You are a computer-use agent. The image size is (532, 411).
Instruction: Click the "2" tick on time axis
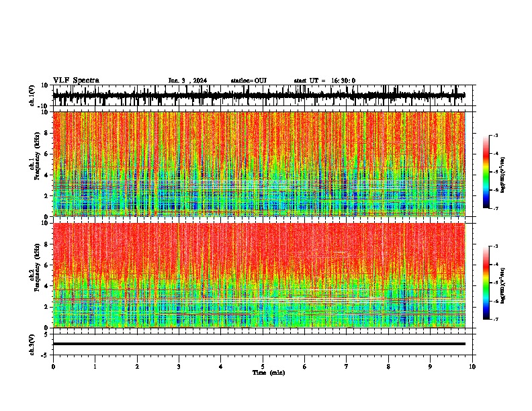click(137, 367)
